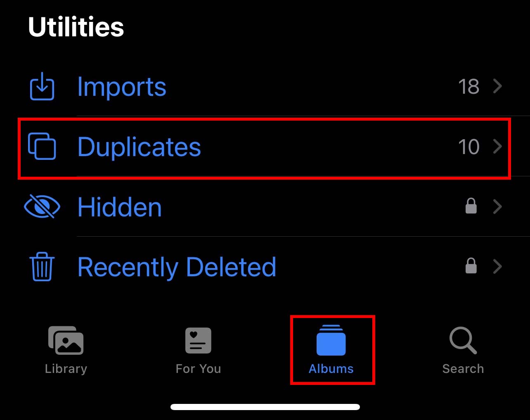Open the Recently Deleted text link

point(177,267)
